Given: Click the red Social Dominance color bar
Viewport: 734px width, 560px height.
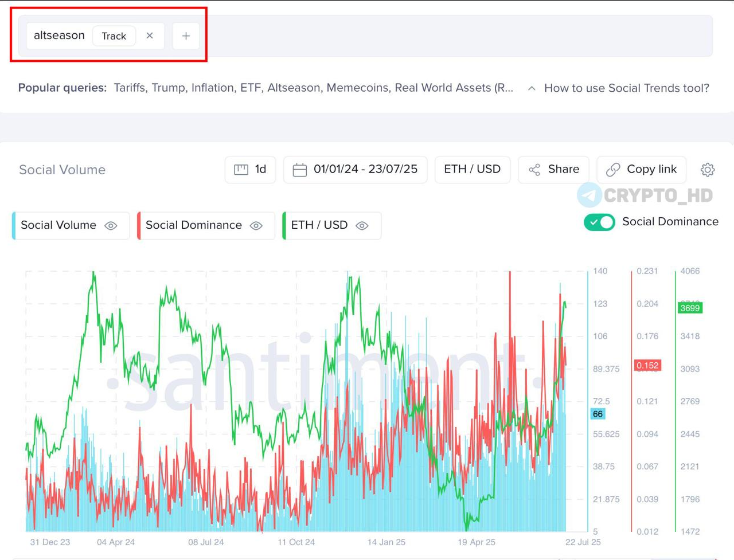Looking at the screenshot, I should (139, 226).
